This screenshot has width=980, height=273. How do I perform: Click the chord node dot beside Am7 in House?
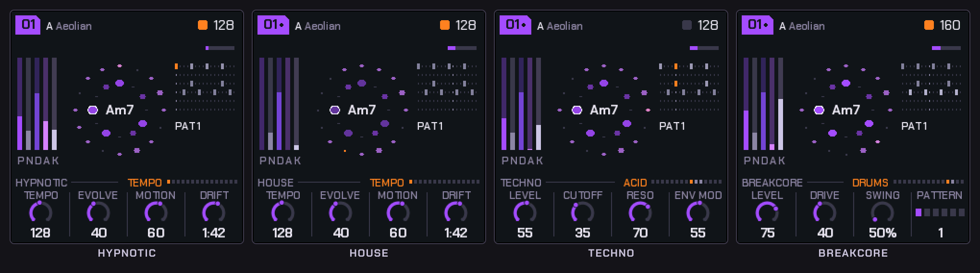335,110
